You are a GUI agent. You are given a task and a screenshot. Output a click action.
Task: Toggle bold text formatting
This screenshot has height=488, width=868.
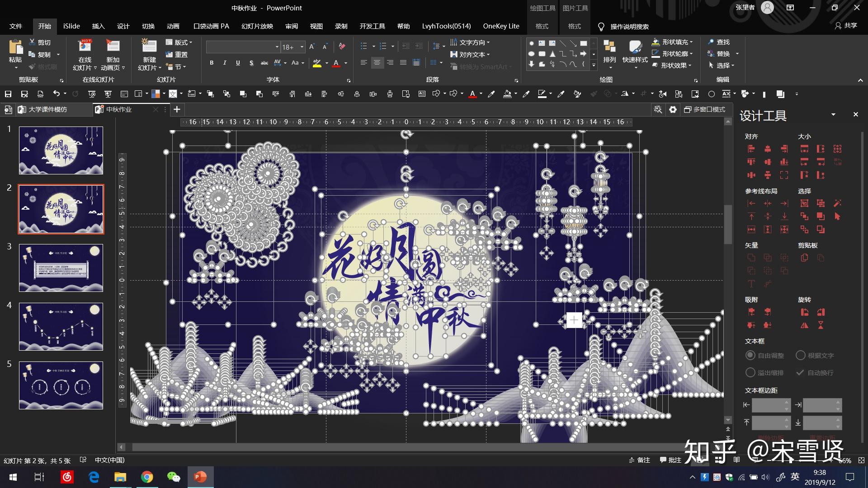tap(212, 63)
